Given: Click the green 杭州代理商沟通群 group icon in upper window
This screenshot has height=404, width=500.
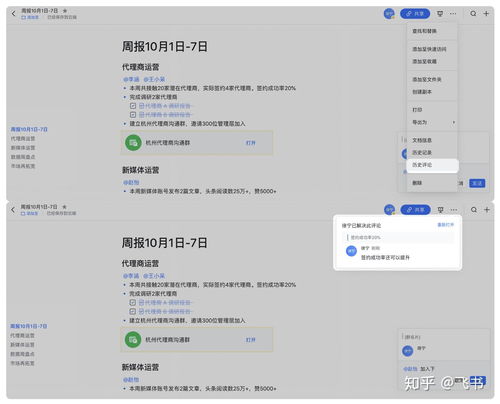Looking at the screenshot, I should point(133,143).
